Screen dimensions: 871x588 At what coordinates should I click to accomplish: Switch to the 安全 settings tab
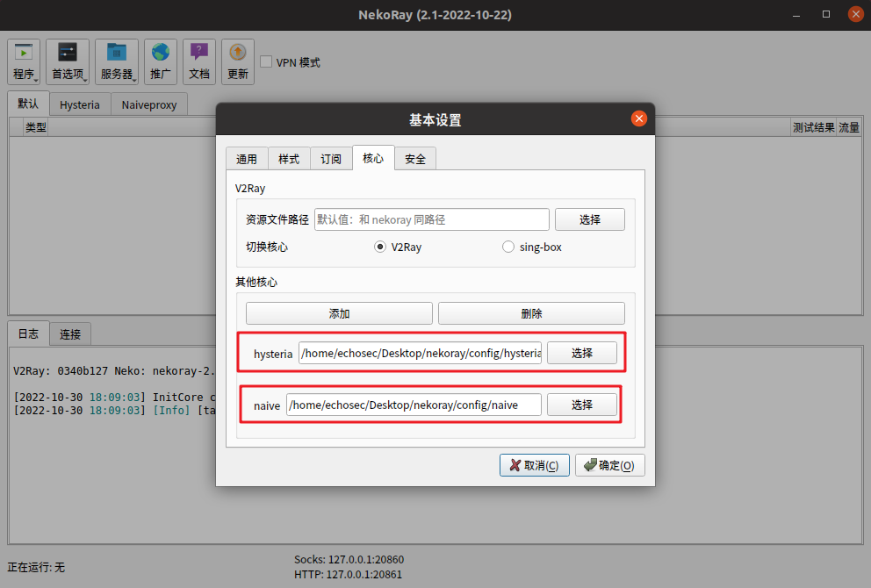pos(414,158)
